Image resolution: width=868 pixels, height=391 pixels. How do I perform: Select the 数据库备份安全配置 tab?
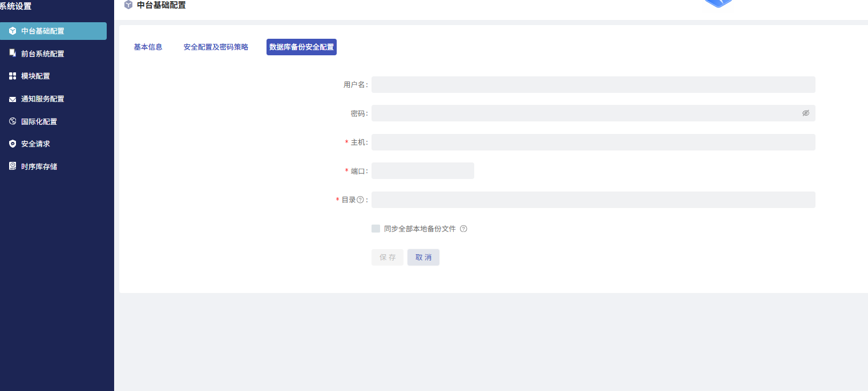pos(301,47)
